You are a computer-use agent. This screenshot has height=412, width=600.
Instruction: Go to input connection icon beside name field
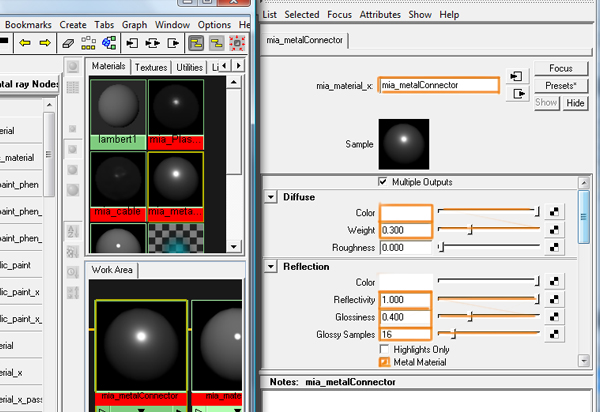tap(517, 76)
